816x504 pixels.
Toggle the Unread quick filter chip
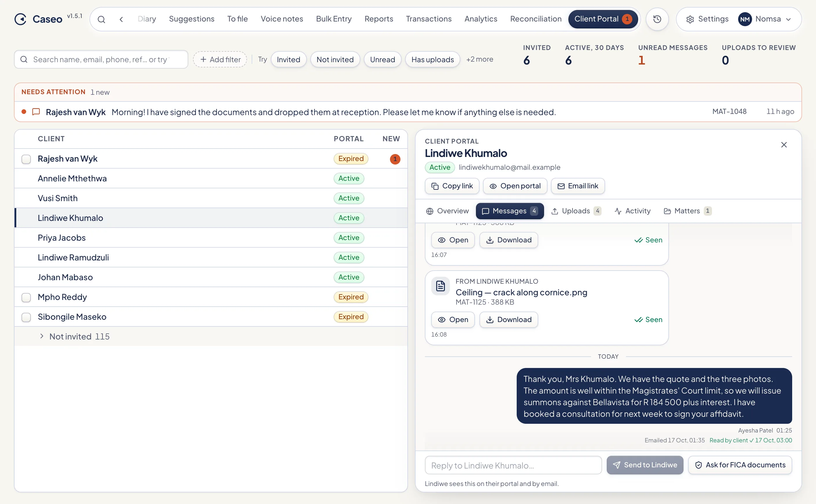pyautogui.click(x=382, y=59)
